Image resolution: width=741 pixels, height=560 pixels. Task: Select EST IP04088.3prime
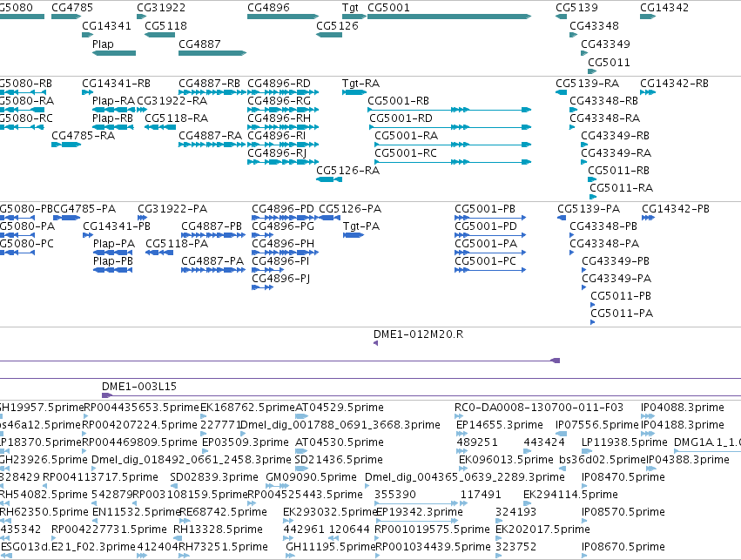648,416
